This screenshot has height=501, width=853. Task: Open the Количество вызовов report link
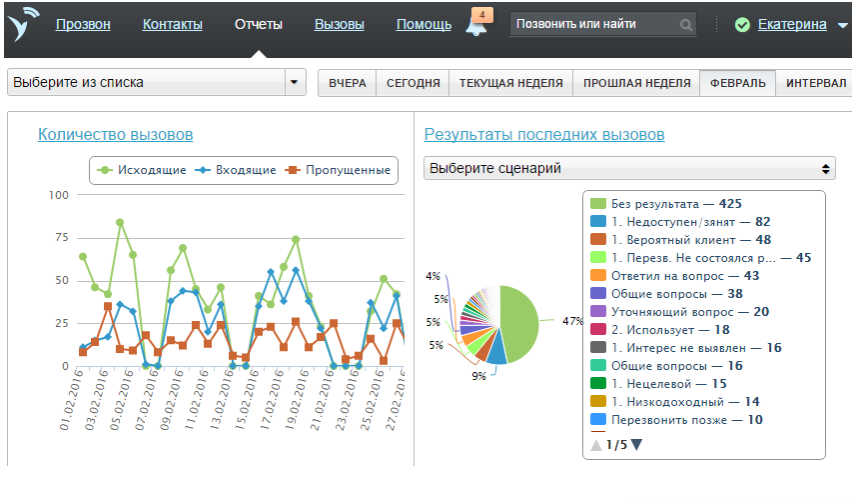pos(115,134)
